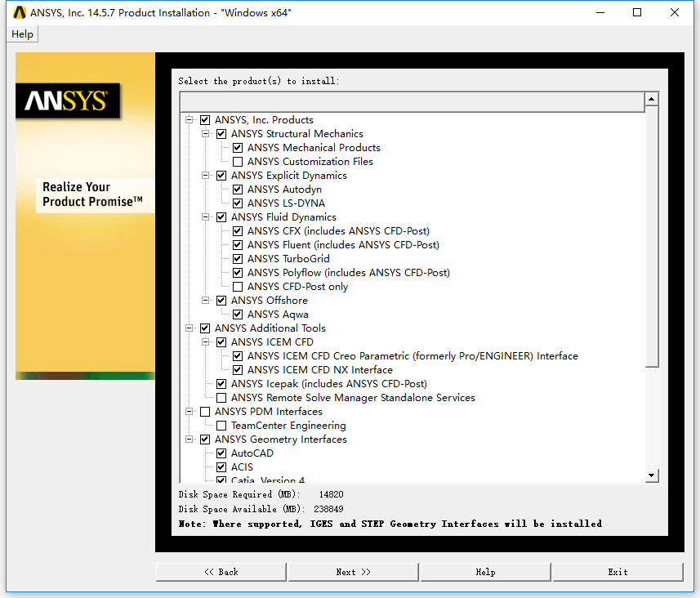Viewport: 700px width, 598px height.
Task: Select 'TeamCenter Engineering' label text
Action: click(288, 425)
